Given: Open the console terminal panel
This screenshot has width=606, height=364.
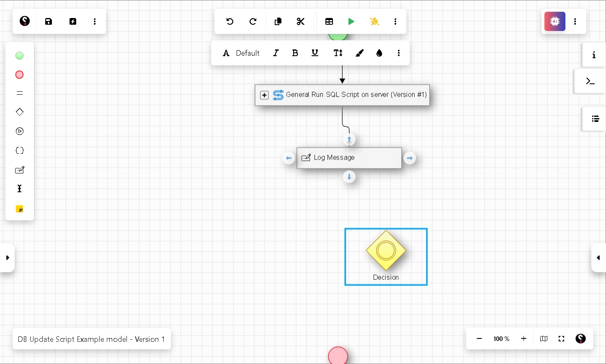Looking at the screenshot, I should 590,81.
